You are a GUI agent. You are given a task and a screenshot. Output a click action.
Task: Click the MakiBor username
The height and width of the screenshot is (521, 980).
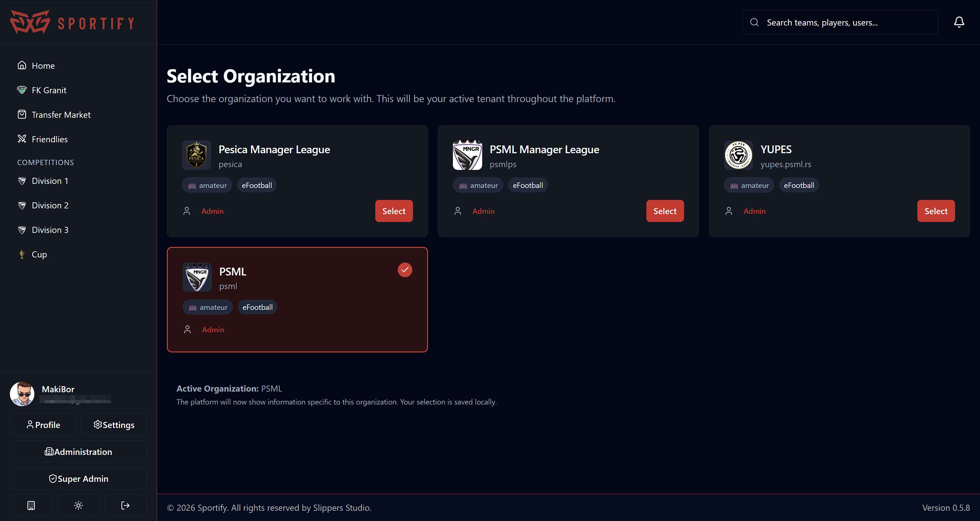click(58, 389)
